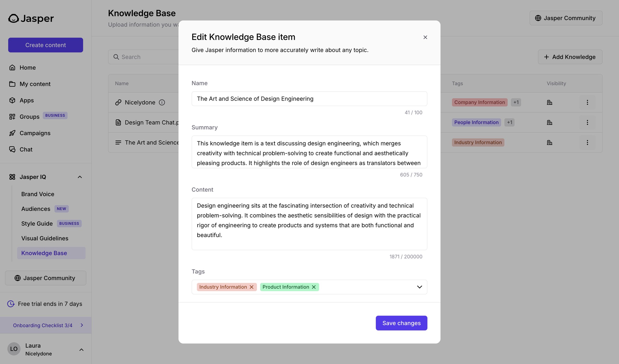619x364 pixels.
Task: Click Industry Information tag in table
Action: [x=478, y=142]
